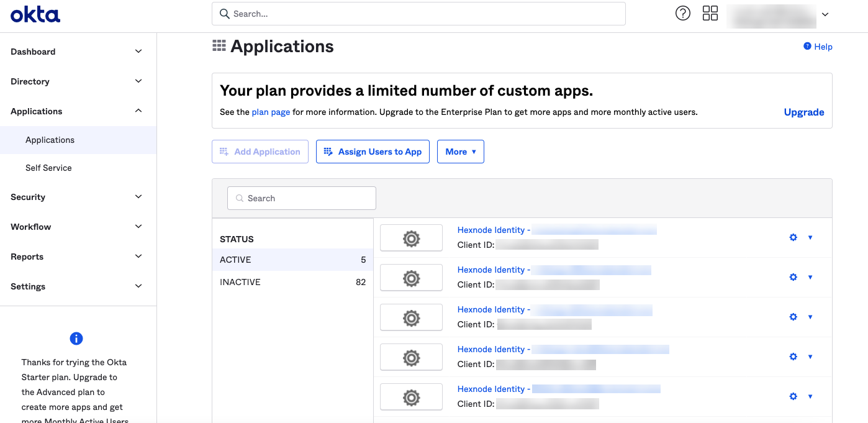Focus the application list Search box
868x423 pixels.
[x=302, y=198]
